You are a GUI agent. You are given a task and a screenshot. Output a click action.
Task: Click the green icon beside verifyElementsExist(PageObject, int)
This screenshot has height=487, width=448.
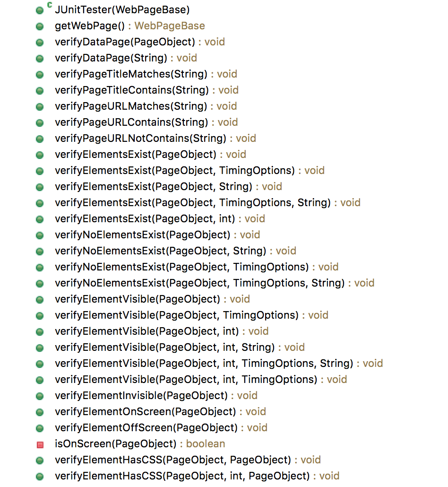pos(40,219)
